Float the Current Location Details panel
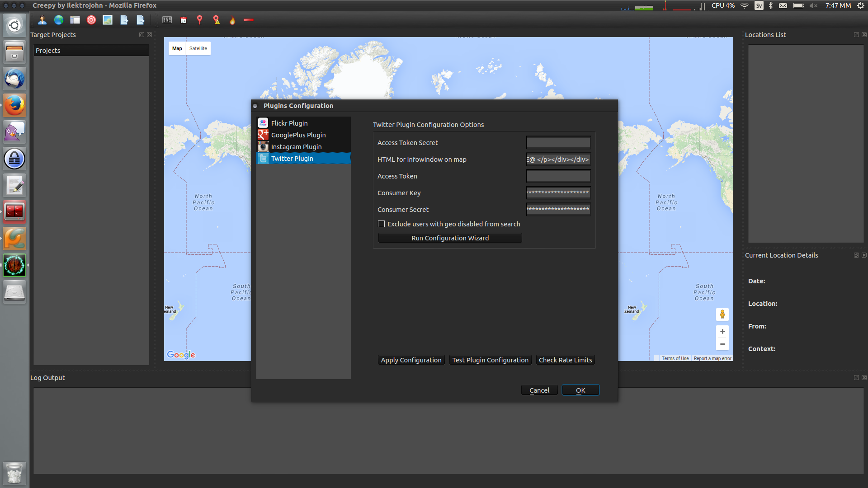This screenshot has width=868, height=488. pyautogui.click(x=856, y=255)
